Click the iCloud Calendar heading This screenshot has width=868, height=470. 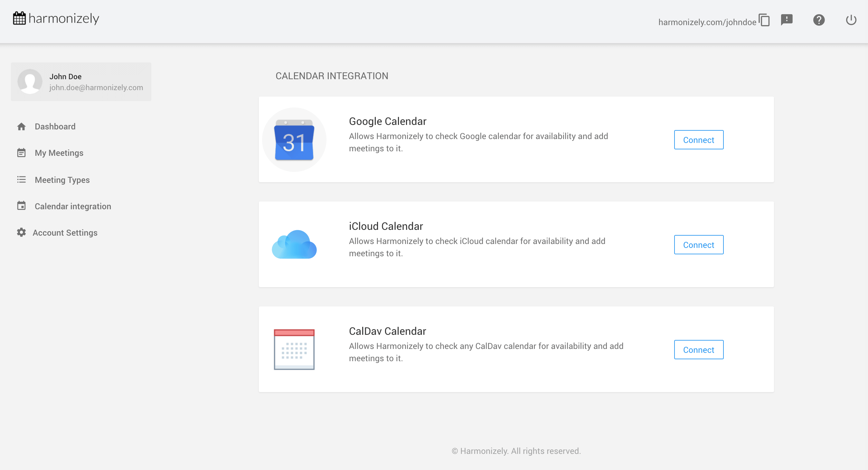click(386, 226)
